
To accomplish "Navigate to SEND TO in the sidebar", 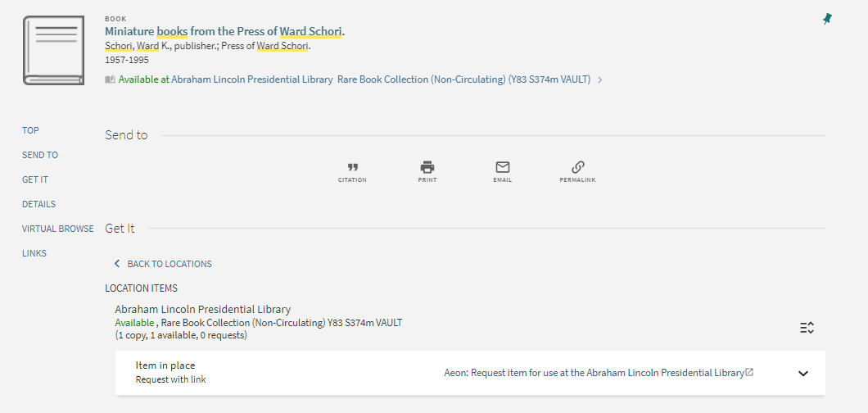I will pos(40,155).
